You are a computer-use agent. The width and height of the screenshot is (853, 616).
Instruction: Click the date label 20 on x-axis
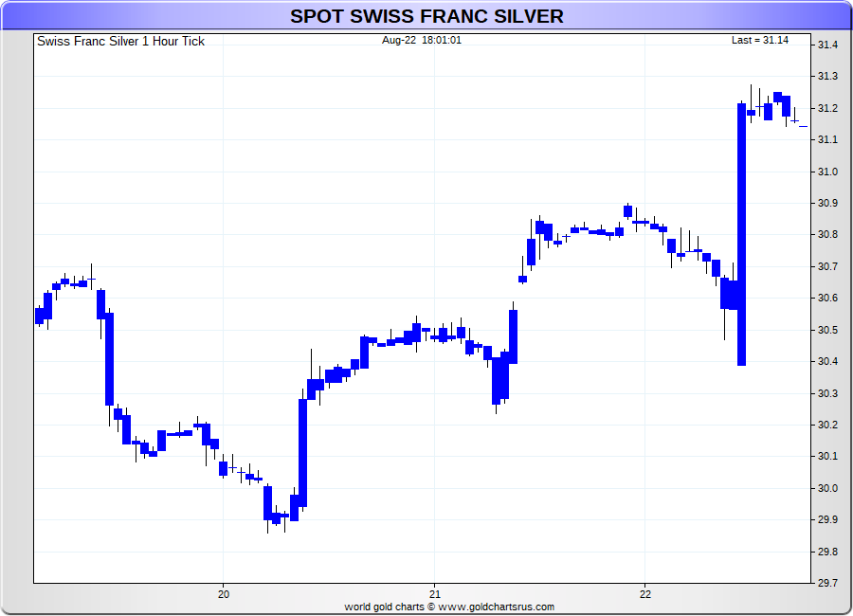tap(224, 594)
